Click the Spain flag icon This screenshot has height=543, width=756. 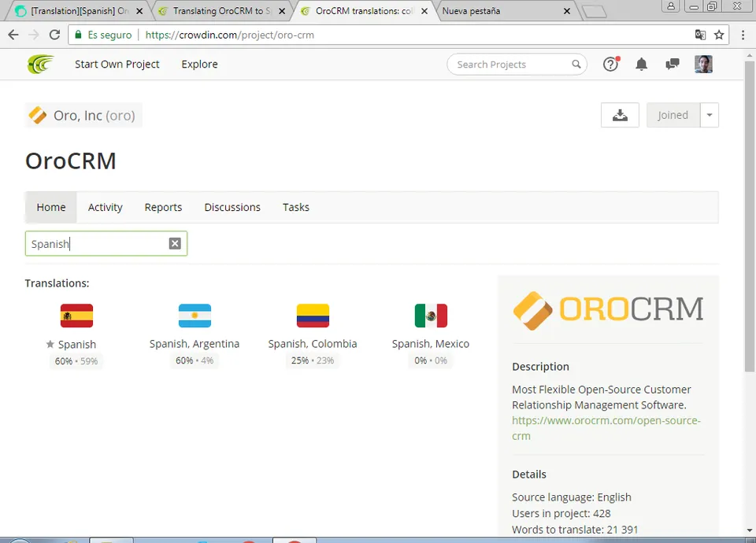point(76,316)
